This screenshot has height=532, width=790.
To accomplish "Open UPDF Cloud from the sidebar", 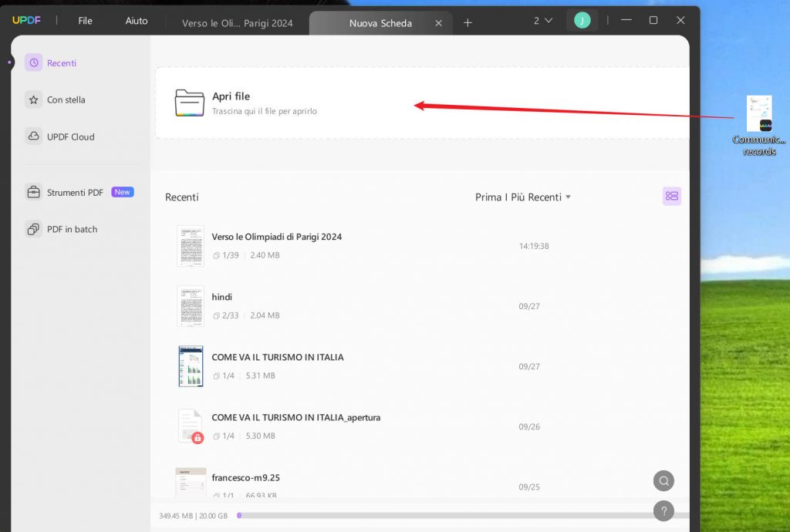I will coord(32,136).
